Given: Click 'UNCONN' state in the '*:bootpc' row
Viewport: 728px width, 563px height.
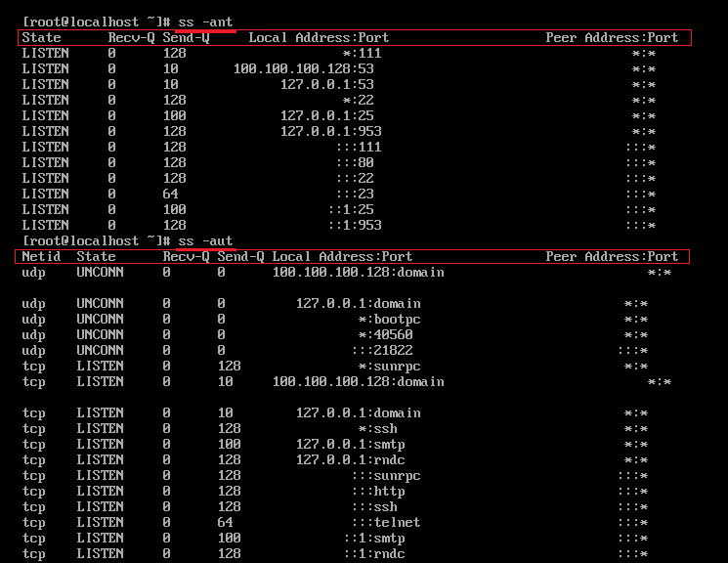Looking at the screenshot, I should tap(100, 319).
